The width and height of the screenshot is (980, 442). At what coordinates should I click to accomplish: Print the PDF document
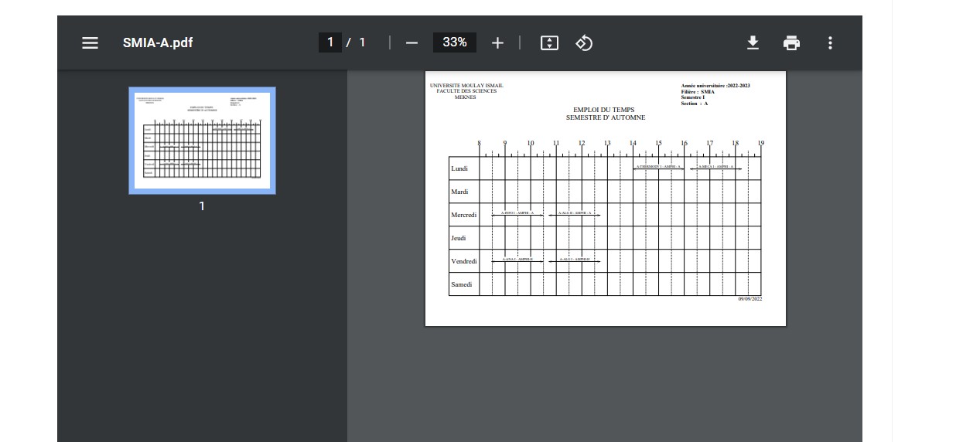tap(791, 43)
